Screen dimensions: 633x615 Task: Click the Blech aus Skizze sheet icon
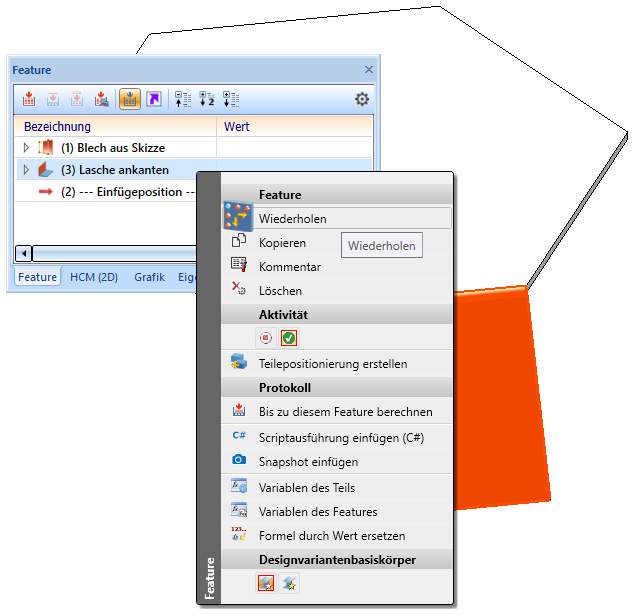(x=46, y=147)
